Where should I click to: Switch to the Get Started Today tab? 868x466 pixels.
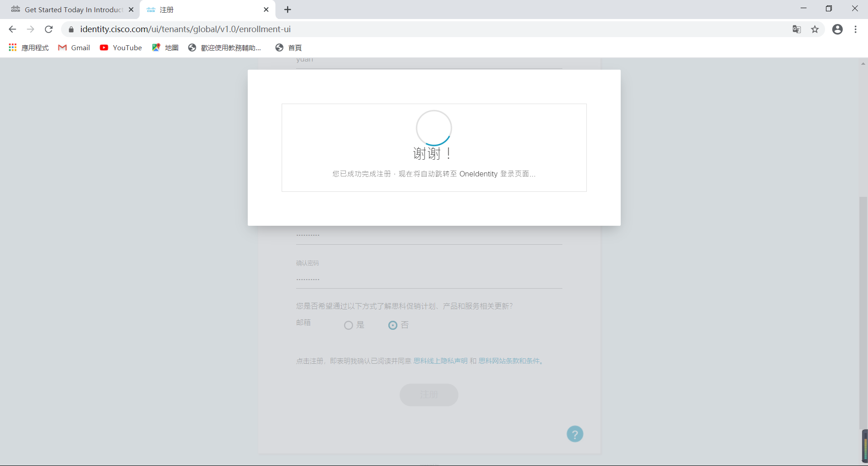click(x=72, y=10)
